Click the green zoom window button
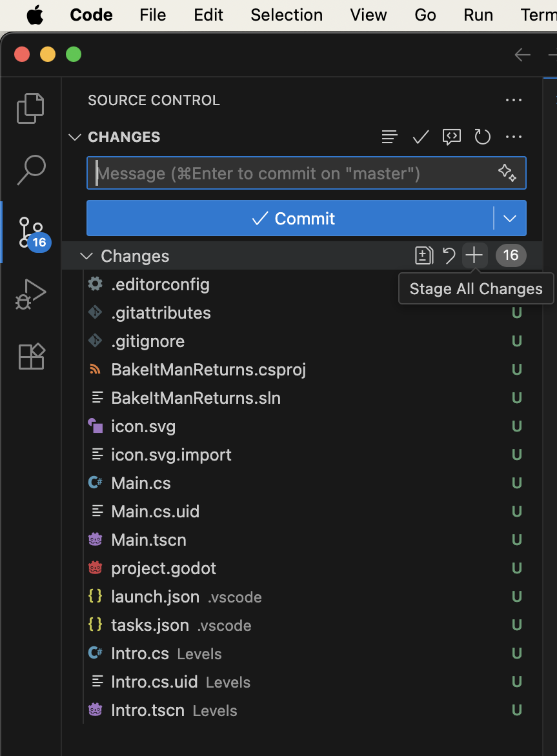557x756 pixels. pyautogui.click(x=74, y=54)
